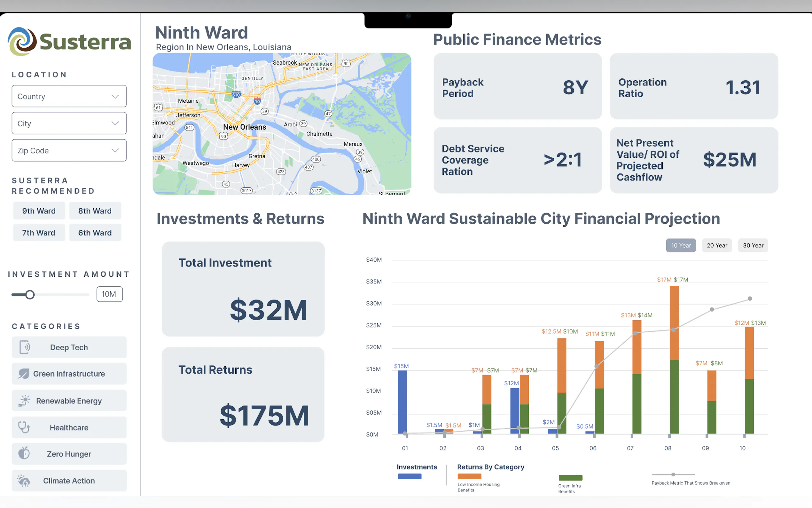Screen dimensions: 812x508
Task: Click the Climate Action cloud icon
Action: tap(24, 480)
